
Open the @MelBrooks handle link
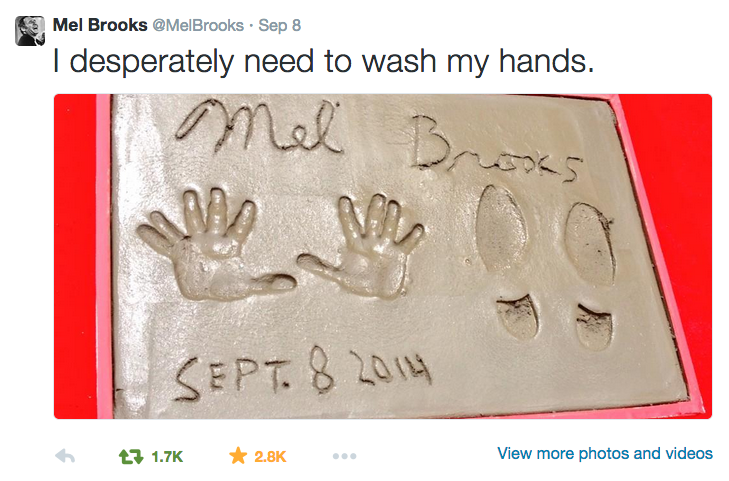click(x=198, y=25)
